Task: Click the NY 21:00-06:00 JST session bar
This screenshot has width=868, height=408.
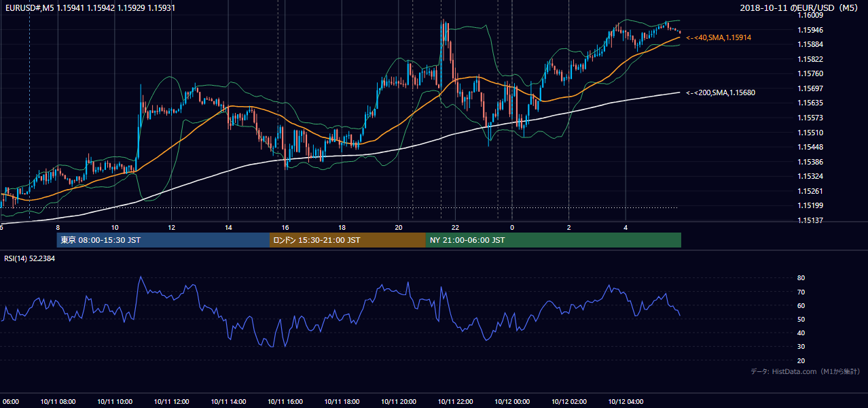Action: coord(554,240)
